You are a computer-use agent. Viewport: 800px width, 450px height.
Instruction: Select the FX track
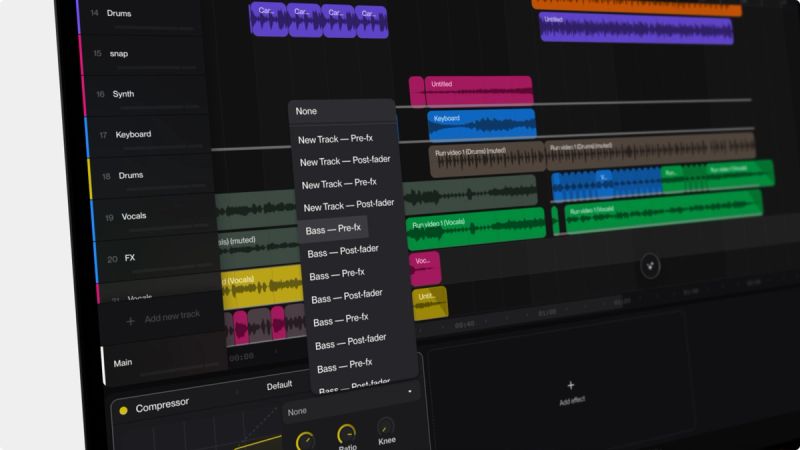pyautogui.click(x=156, y=259)
